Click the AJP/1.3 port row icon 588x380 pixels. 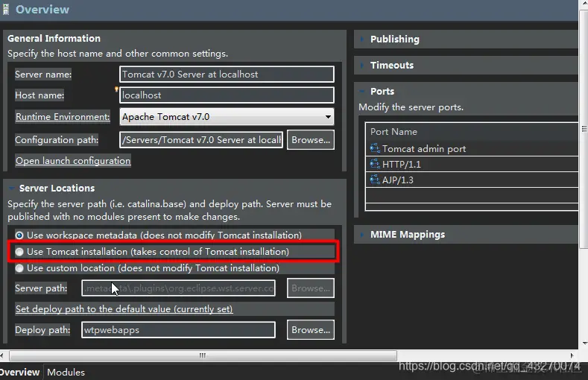point(375,180)
